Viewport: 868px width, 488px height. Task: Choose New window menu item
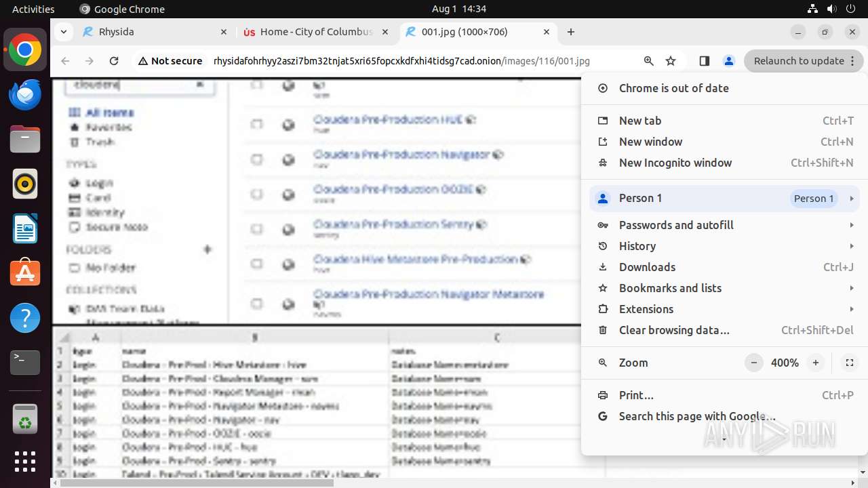click(x=724, y=142)
